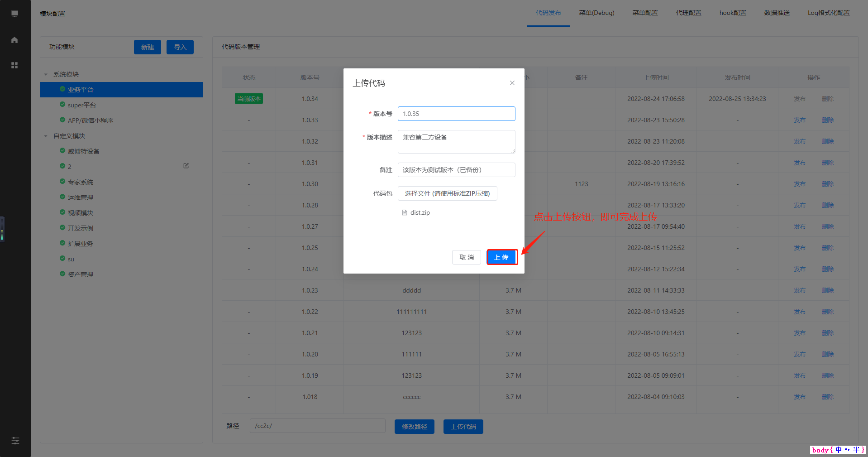The height and width of the screenshot is (457, 868).
Task: Click the 导入 button
Action: point(180,47)
